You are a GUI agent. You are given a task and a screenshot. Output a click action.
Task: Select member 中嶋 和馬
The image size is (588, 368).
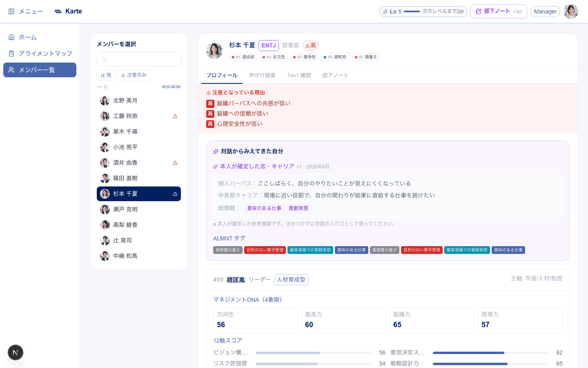tap(139, 256)
